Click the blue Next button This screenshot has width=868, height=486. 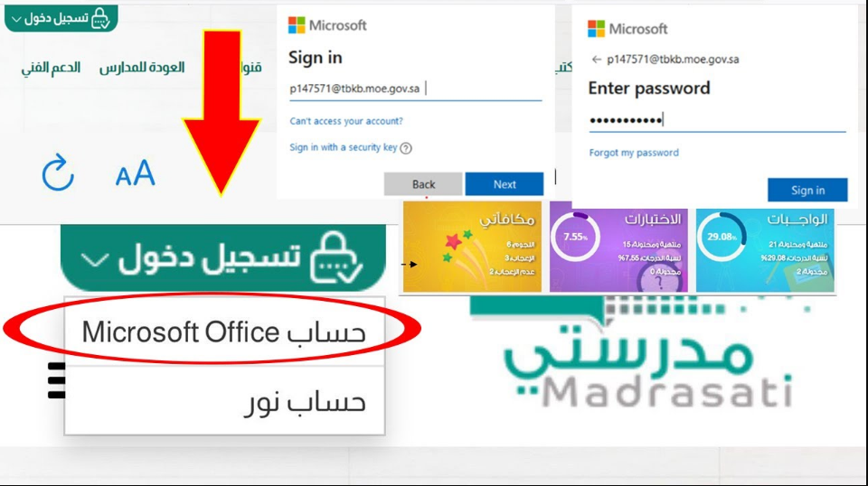tap(505, 184)
